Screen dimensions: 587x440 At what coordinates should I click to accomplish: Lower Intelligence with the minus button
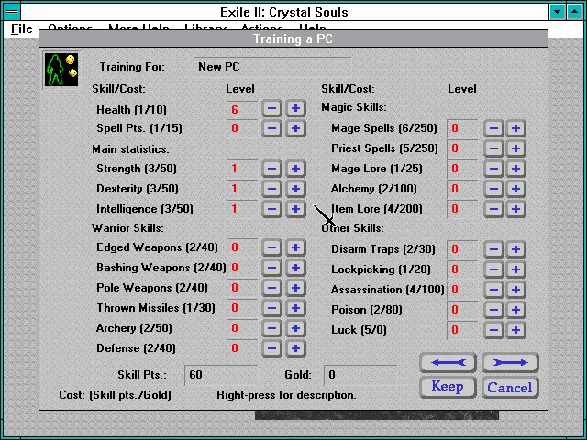(x=272, y=209)
